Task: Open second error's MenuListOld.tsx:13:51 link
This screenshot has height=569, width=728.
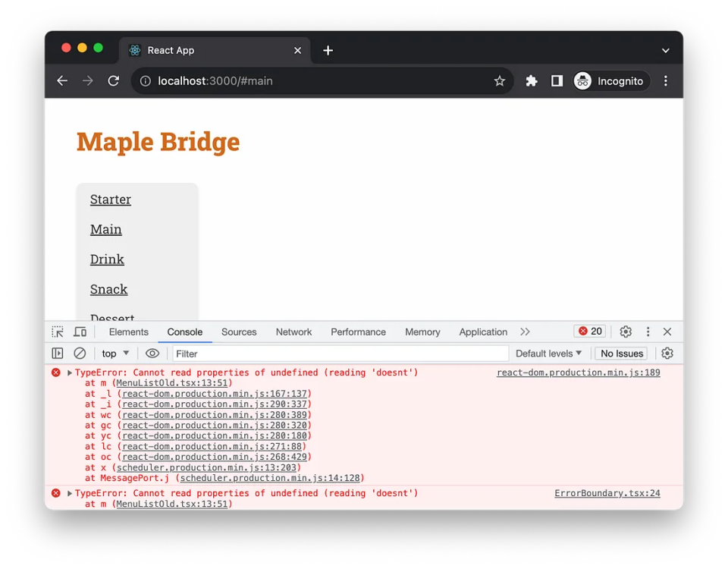Action: coord(172,504)
